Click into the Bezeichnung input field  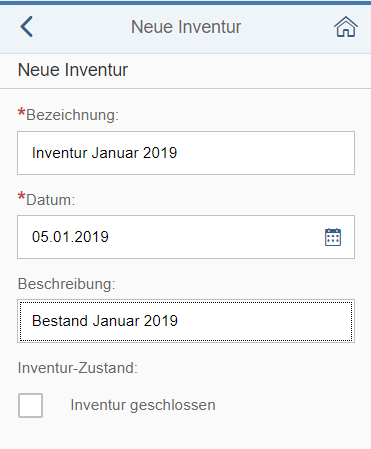pyautogui.click(x=186, y=153)
